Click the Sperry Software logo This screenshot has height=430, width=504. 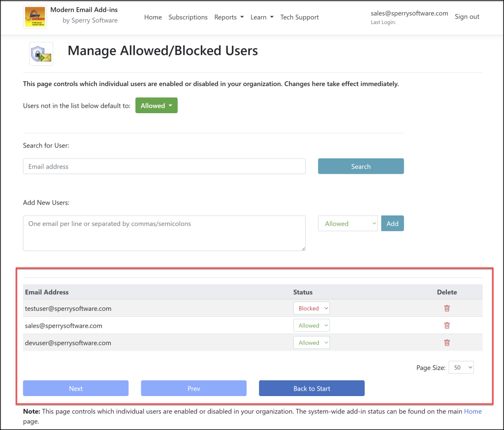34,16
